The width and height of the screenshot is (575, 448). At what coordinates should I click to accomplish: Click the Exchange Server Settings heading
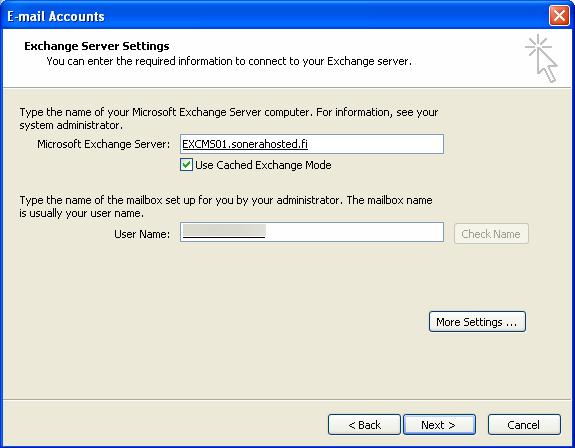[x=97, y=46]
